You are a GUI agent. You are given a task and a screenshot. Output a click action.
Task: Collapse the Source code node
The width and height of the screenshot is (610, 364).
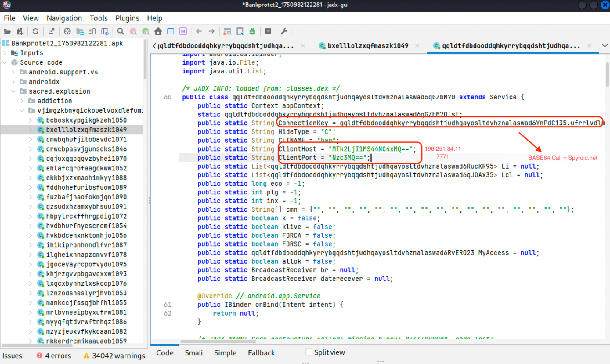point(5,62)
